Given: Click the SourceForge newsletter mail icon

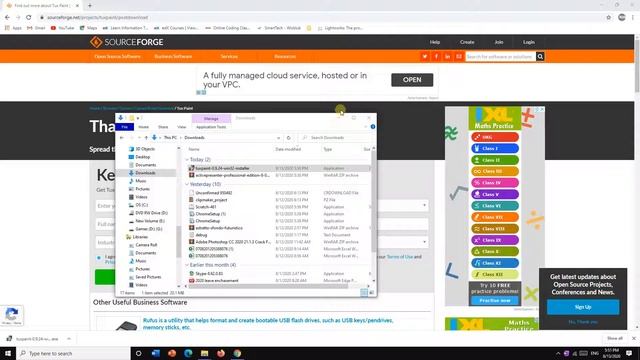Looking at the screenshot, I should pos(459,56).
